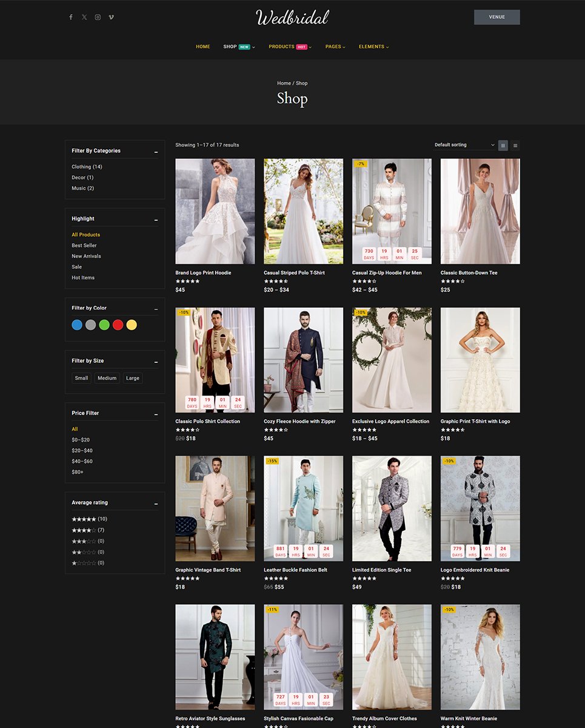The height and width of the screenshot is (728, 585).
Task: Select the Medium size filter
Action: [107, 378]
